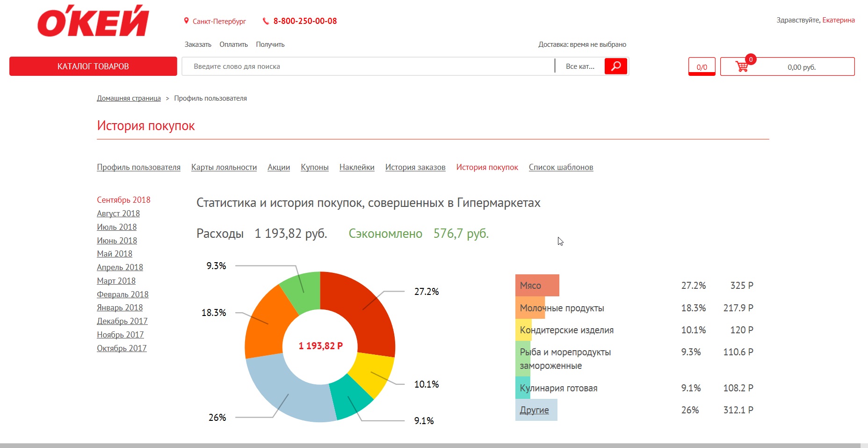Select Август 2018 in the month list
The width and height of the screenshot is (868, 448).
click(118, 213)
